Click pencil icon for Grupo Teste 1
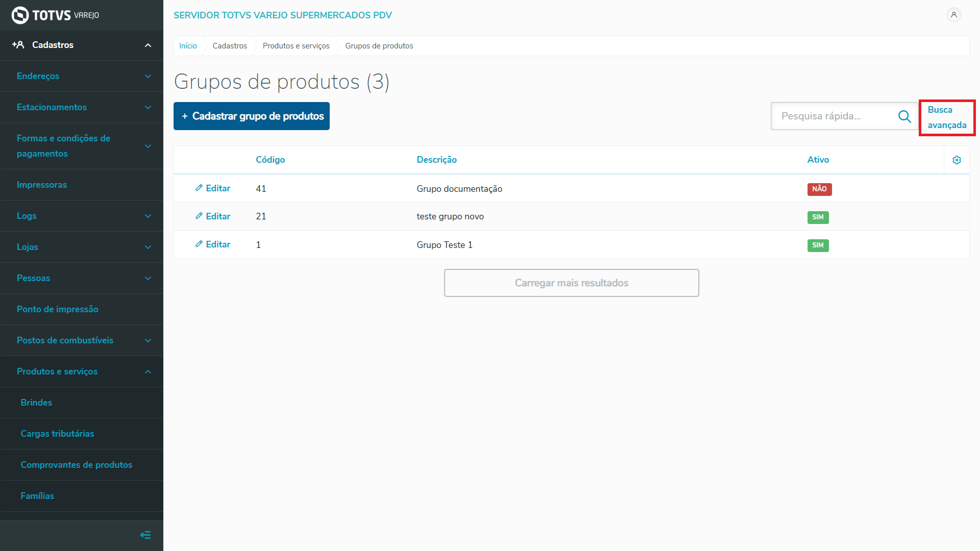The width and height of the screenshot is (980, 551). tap(199, 244)
